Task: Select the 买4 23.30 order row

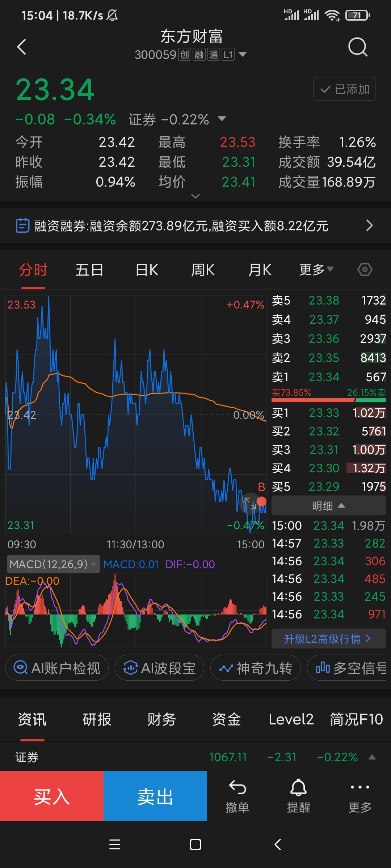Action: tap(328, 468)
